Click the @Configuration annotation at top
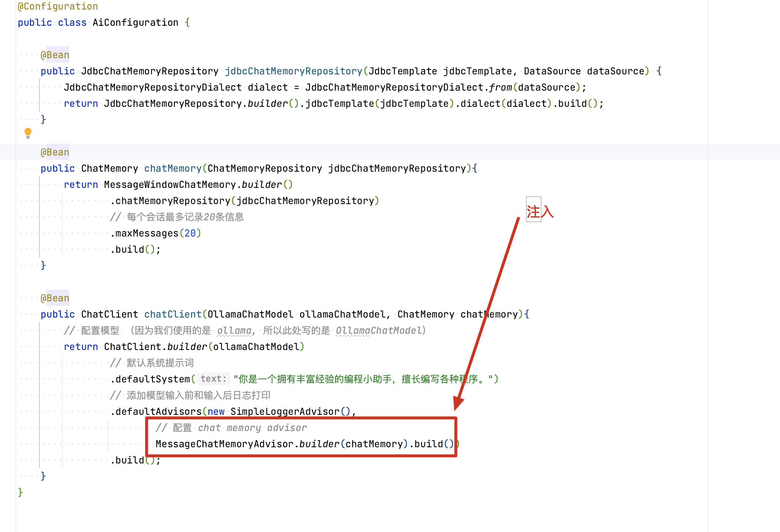 point(58,6)
